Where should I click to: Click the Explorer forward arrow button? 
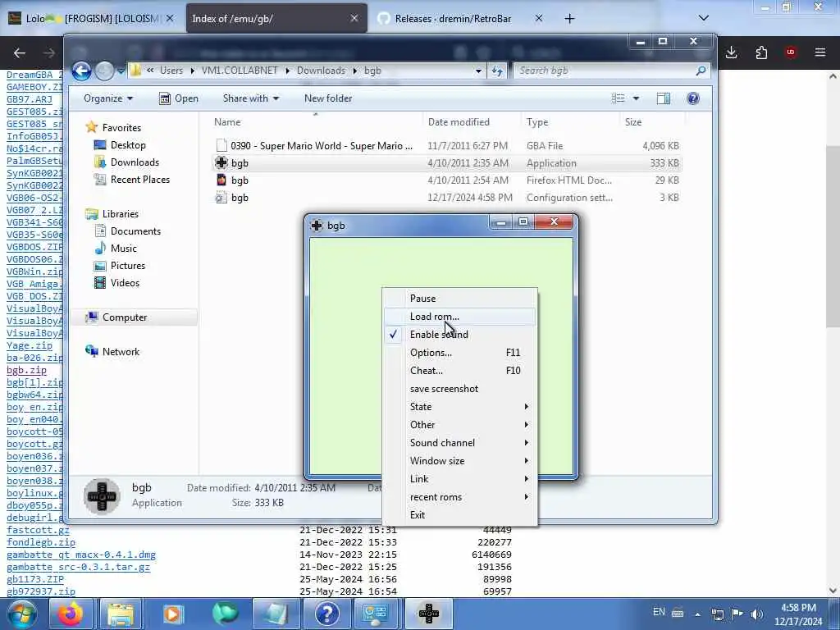[104, 71]
